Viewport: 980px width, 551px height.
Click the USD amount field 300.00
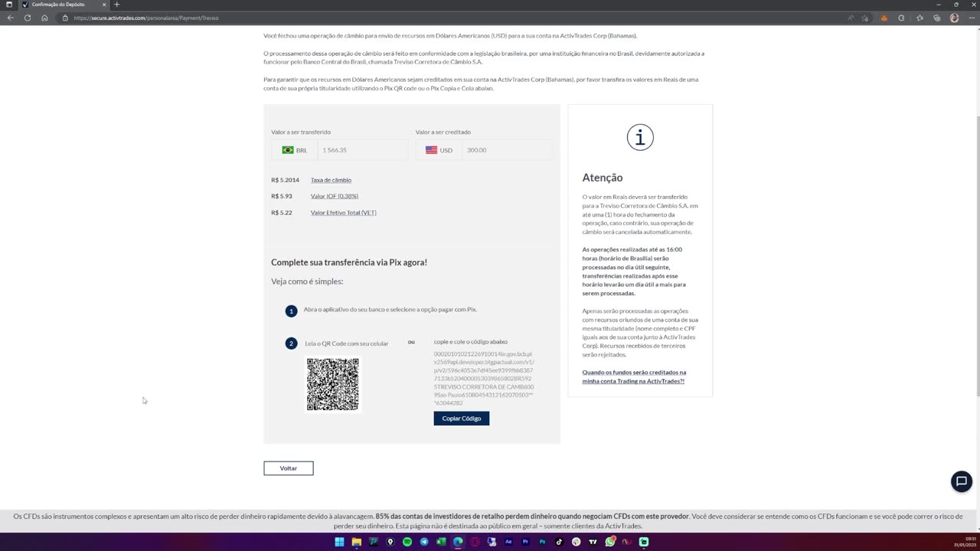[507, 150]
